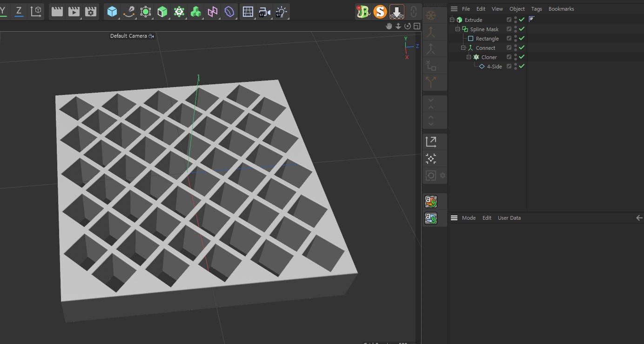Click the Default Camera label in viewport
This screenshot has width=644, height=344.
[x=128, y=36]
